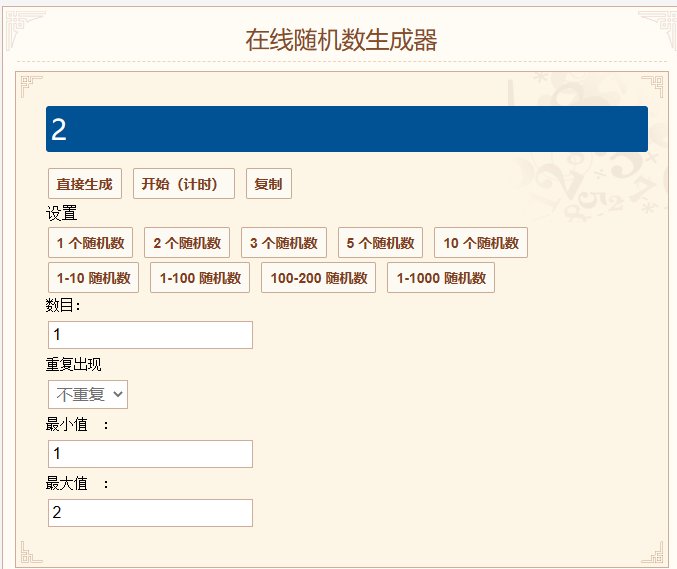Apply the 1-1000 随机数 range
677x569 pixels.
(440, 278)
